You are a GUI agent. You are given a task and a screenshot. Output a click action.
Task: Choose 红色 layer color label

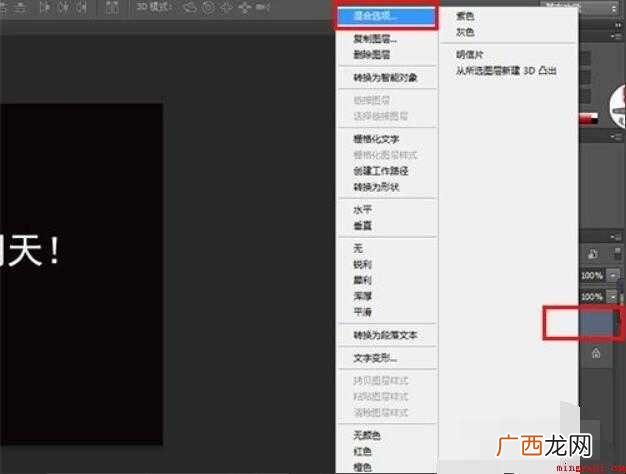(x=363, y=451)
